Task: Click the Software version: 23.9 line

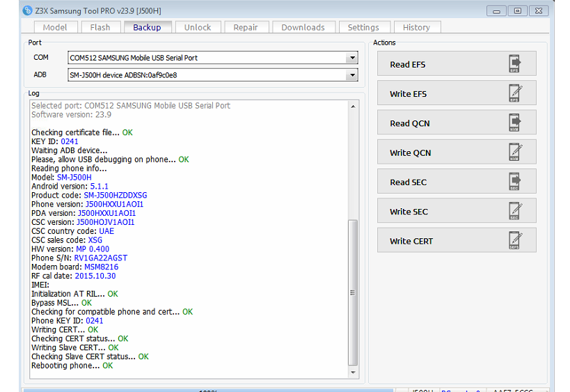Action: 71,115
